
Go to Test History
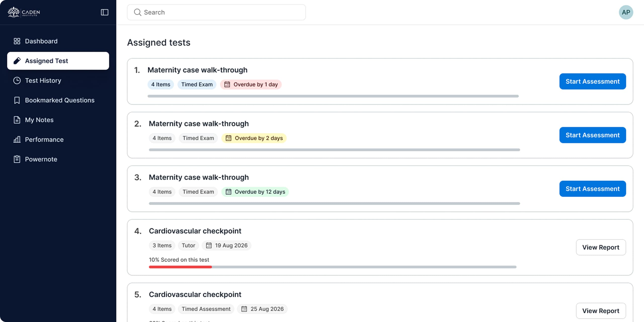click(x=58, y=80)
